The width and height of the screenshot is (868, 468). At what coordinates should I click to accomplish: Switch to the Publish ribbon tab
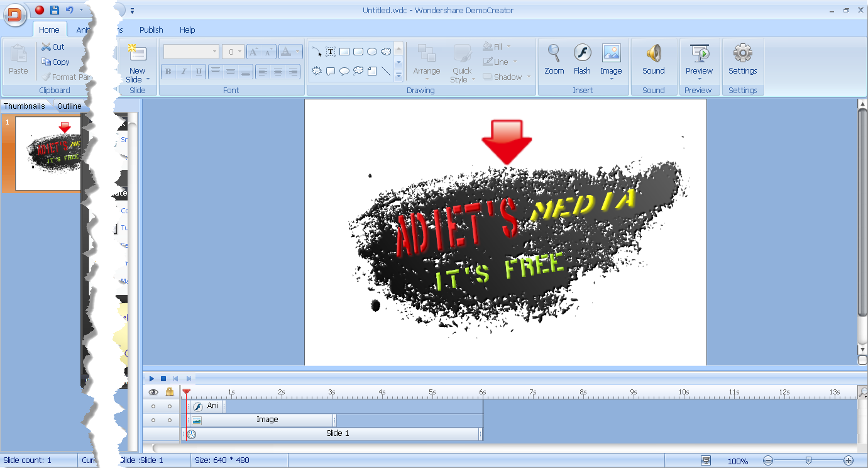(151, 30)
